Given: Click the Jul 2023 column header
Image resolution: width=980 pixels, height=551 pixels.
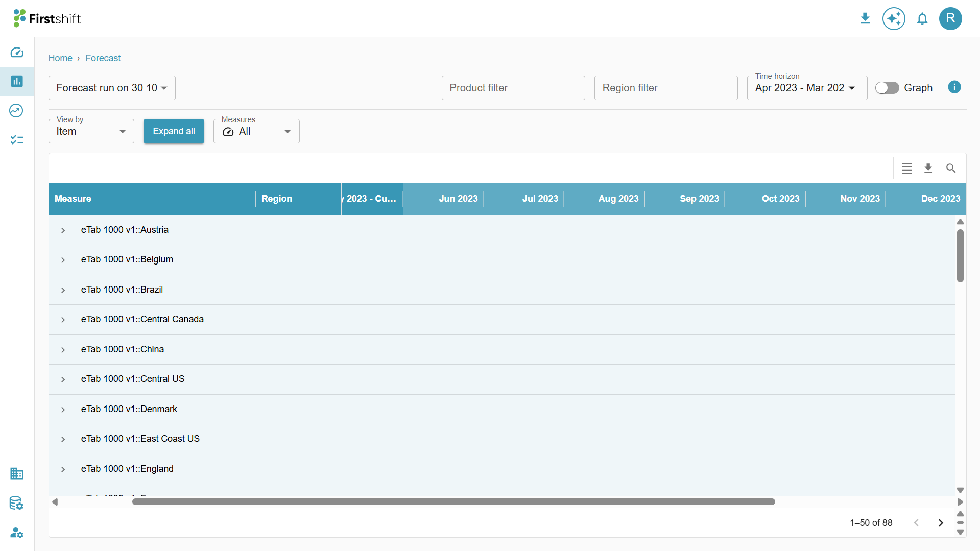Looking at the screenshot, I should 524,199.
